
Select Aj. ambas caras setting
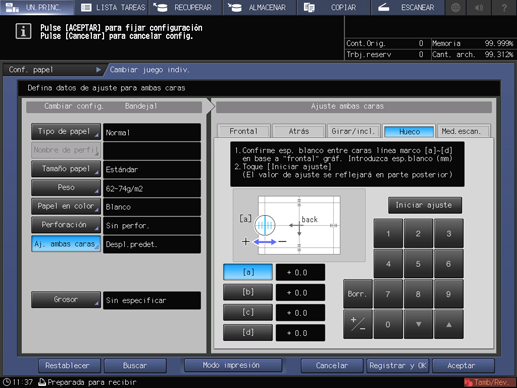66,244
